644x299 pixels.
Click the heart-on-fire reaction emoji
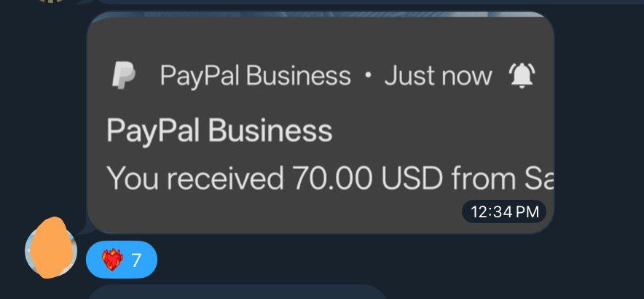[x=112, y=260]
